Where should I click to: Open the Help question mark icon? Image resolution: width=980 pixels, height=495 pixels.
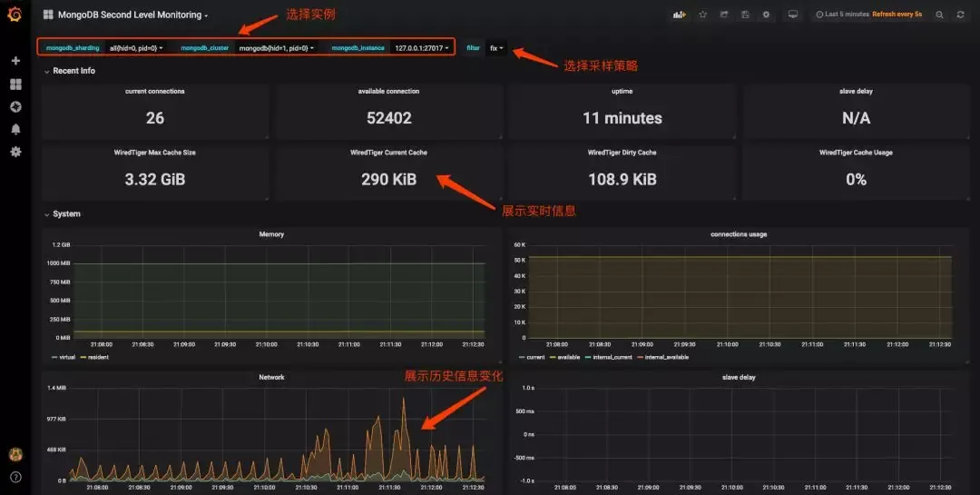click(15, 477)
